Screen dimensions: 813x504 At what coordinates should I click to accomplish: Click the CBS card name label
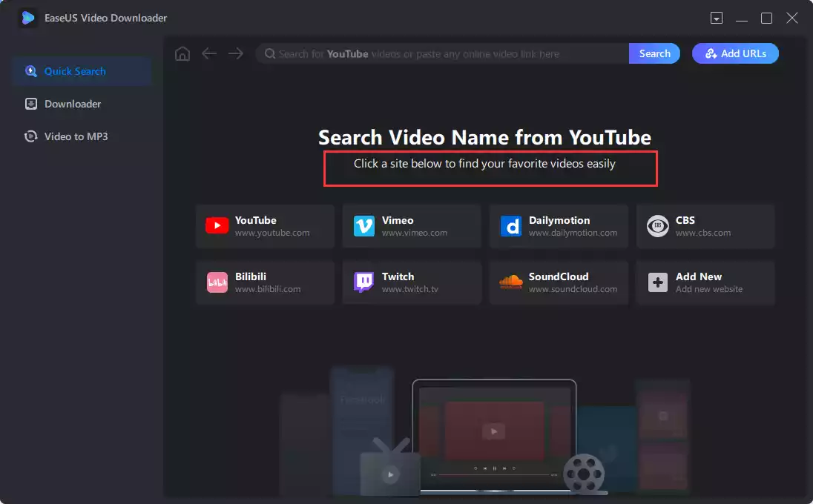point(685,220)
